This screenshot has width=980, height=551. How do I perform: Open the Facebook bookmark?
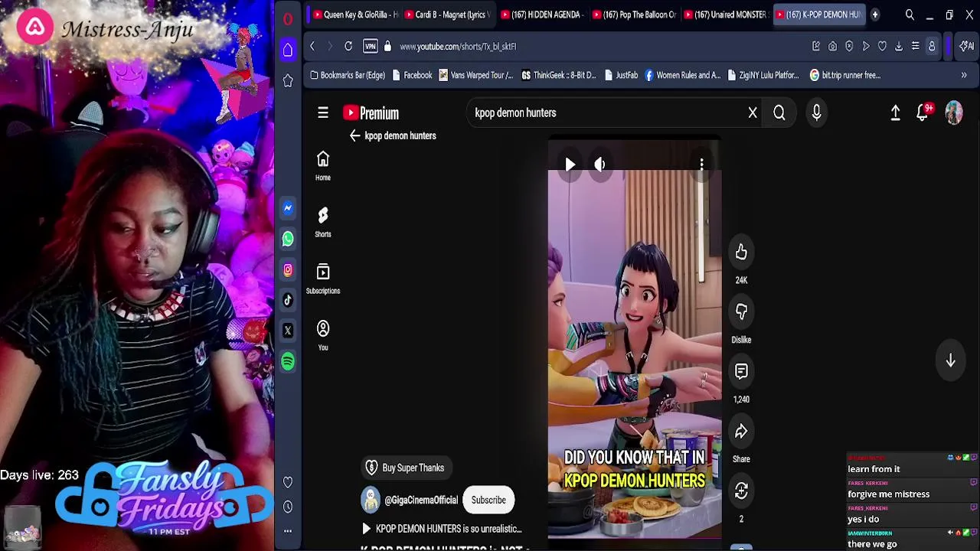point(412,75)
